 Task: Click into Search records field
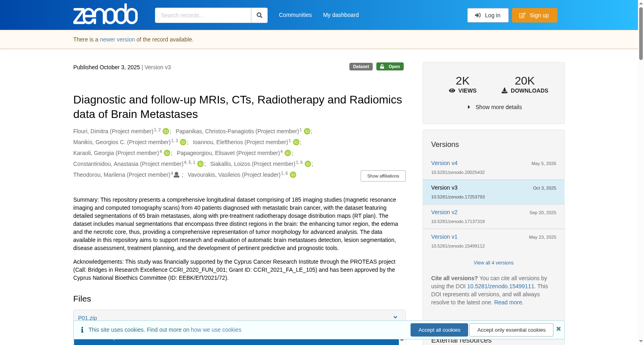point(203,15)
